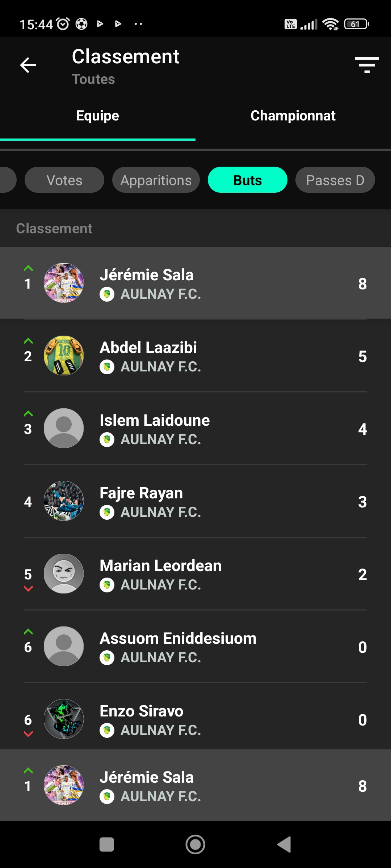
Task: Tap Aulnay F.C. badge under Abdel Laazibi
Action: click(107, 367)
